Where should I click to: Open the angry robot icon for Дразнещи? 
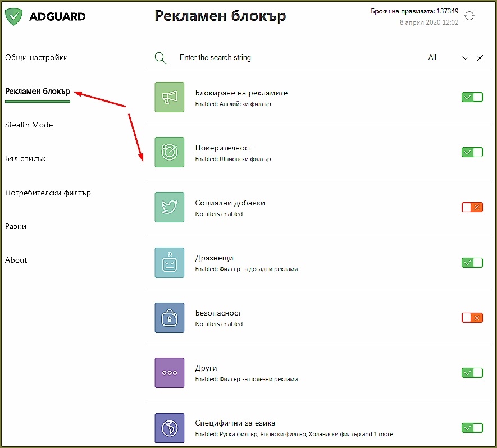(170, 263)
